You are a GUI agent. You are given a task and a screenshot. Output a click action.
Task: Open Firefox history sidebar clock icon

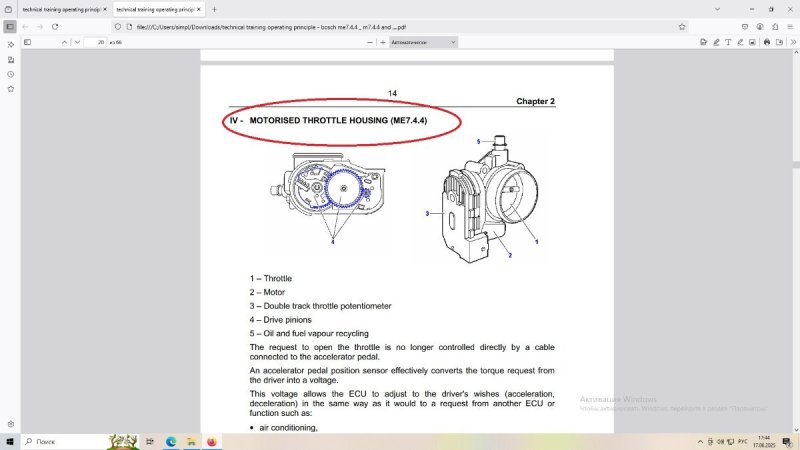point(10,74)
